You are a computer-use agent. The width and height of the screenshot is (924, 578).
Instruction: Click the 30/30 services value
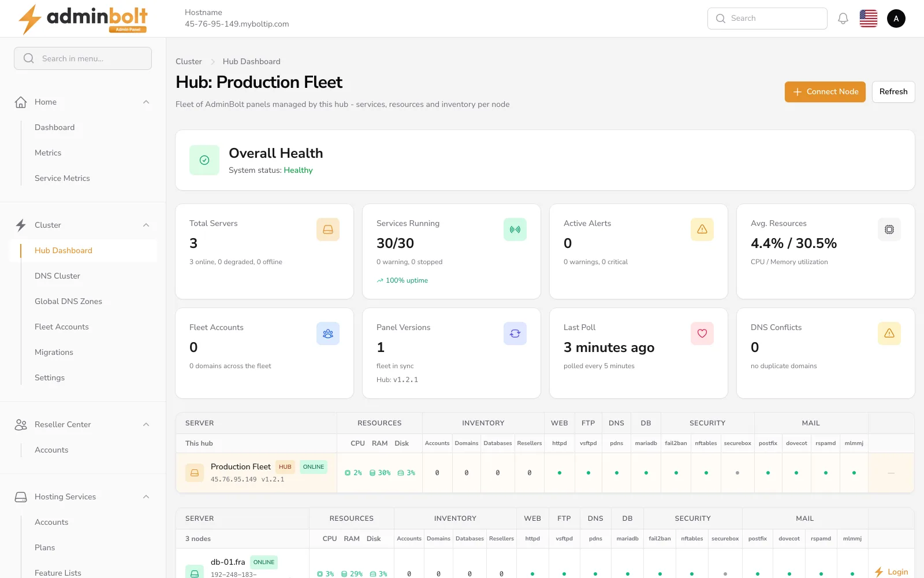tap(395, 243)
